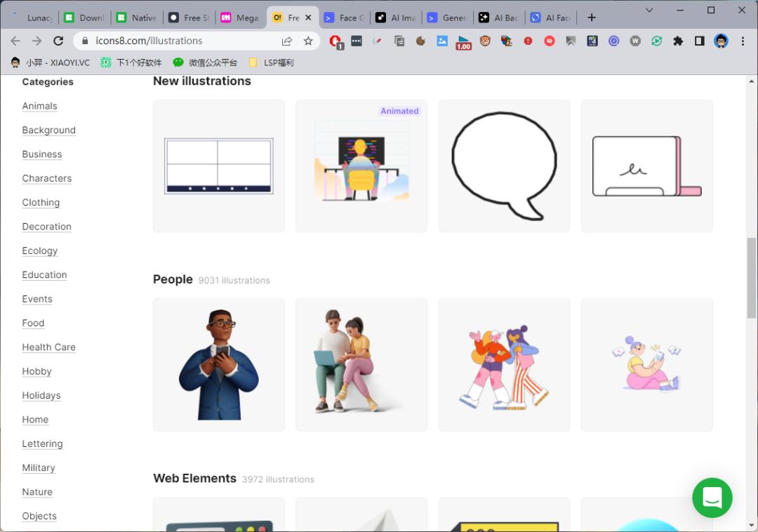Open the sidebar panel toggle next to profile
Screen dimensions: 758x532
(x=699, y=41)
